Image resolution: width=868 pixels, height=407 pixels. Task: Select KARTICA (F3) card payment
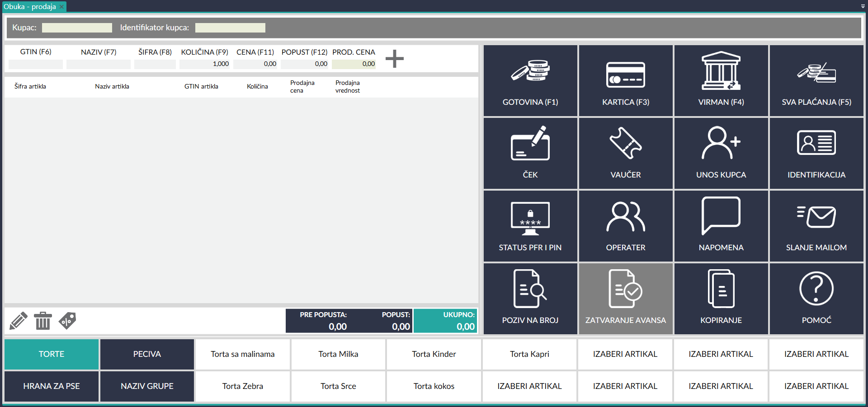[x=626, y=80]
